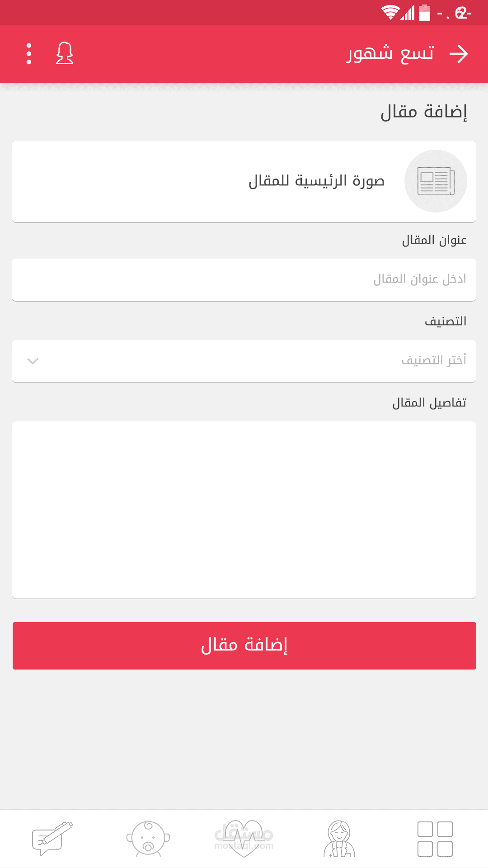Click inside the article details text area
This screenshot has width=488, height=868.
click(x=244, y=510)
